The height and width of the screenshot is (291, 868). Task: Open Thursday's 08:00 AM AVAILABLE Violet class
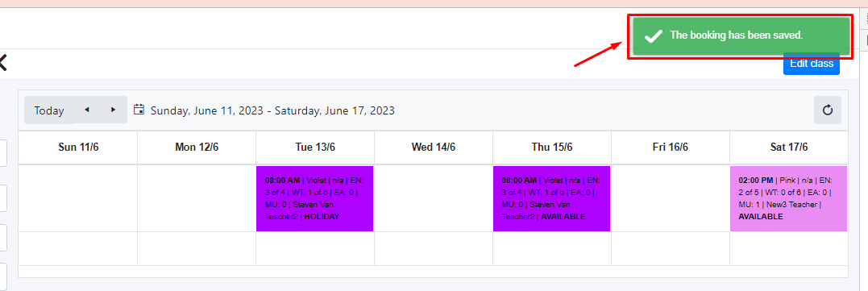pos(551,198)
